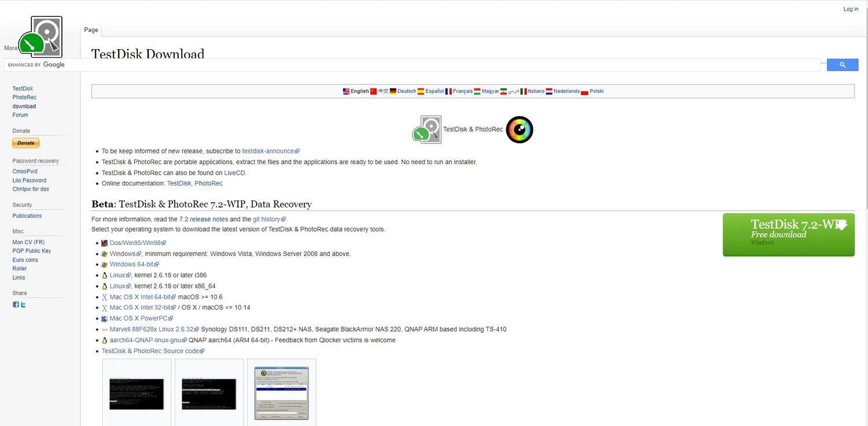868x426 pixels.
Task: Click the PhotoRec colorful eye logo
Action: (520, 129)
